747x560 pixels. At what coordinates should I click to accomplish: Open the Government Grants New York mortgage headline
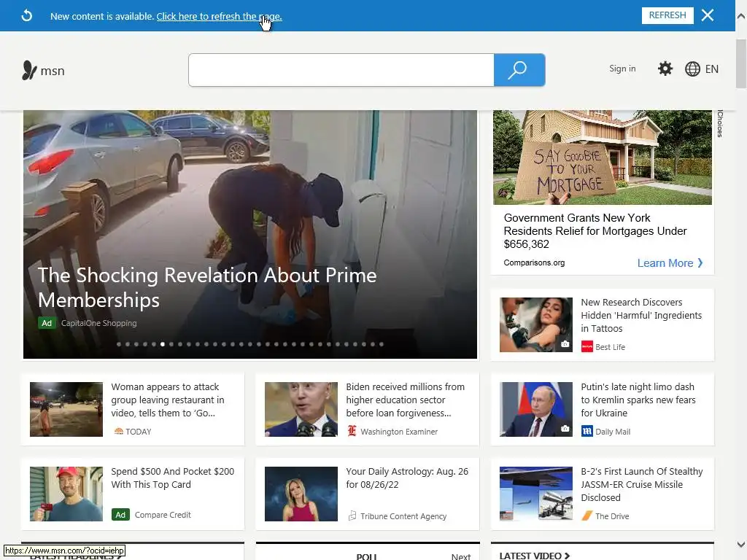click(595, 231)
